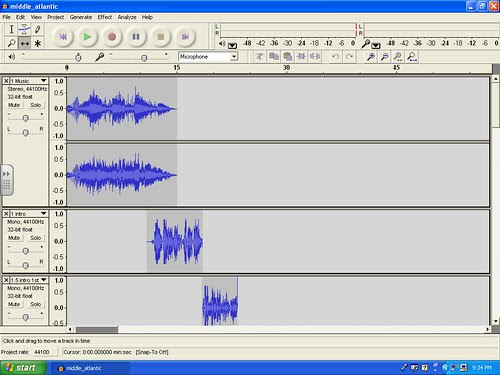500x375 pixels.
Task: Click the Project rate 44100 field
Action: tap(44, 352)
